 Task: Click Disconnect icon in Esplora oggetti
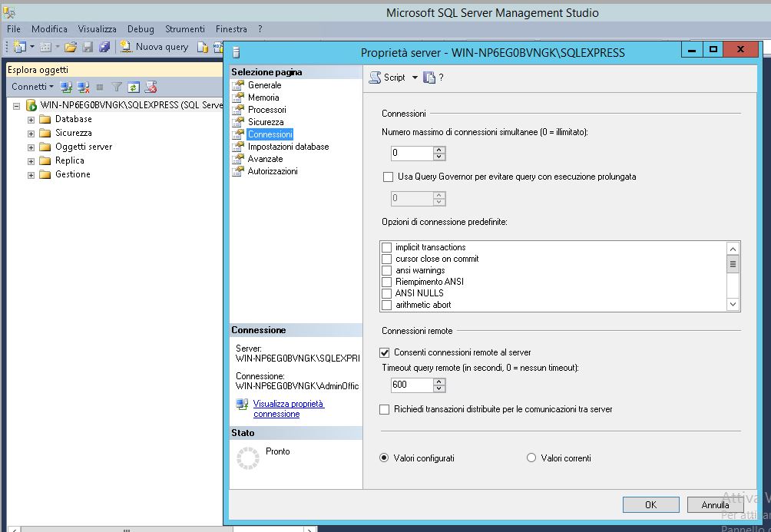click(x=83, y=87)
